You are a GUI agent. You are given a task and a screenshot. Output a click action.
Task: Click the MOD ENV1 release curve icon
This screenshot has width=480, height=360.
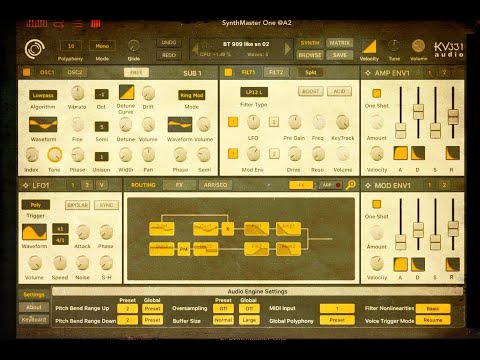[453, 264]
